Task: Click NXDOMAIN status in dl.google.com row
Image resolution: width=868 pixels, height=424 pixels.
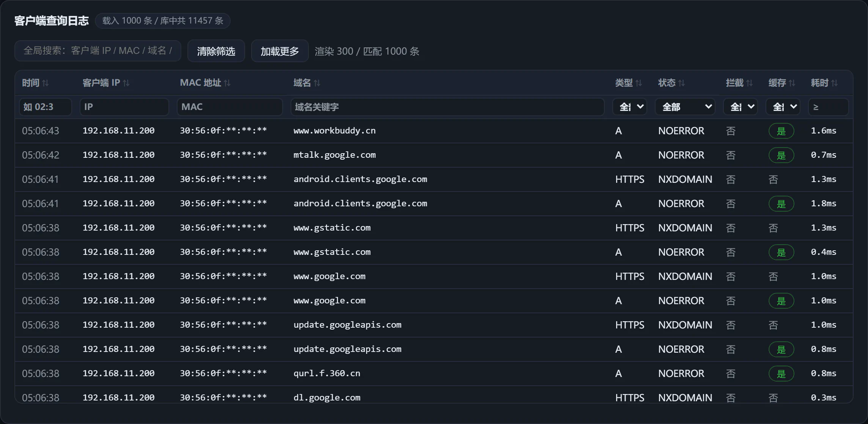Action: click(x=685, y=398)
